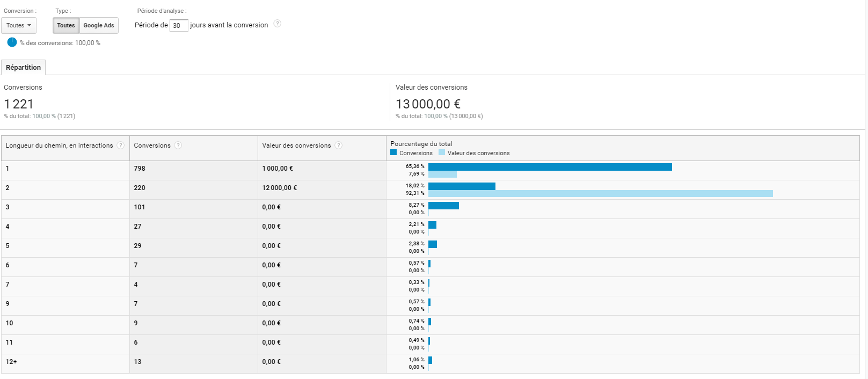Screen dimensions: 868x379
Task: Open the Conversion 'Toutes' dropdown
Action: click(x=19, y=25)
